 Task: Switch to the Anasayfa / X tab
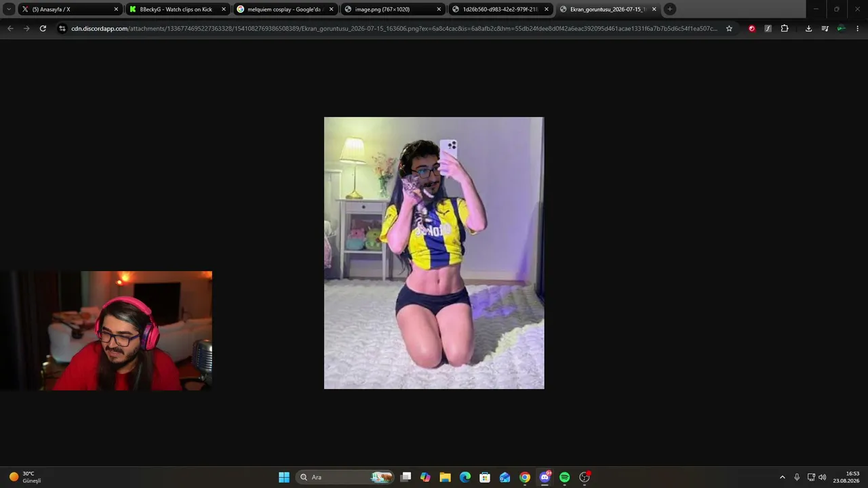tap(70, 9)
